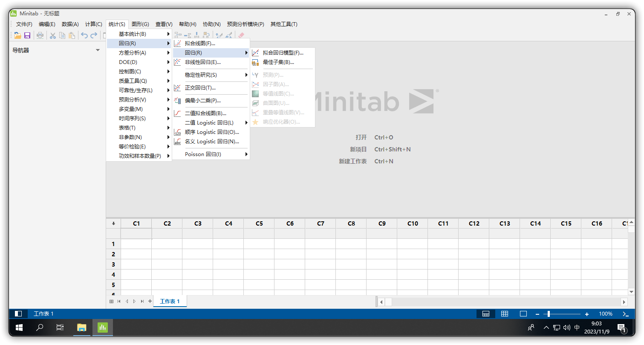Click row 3 header in worksheet
644x345 pixels.
pos(113,264)
